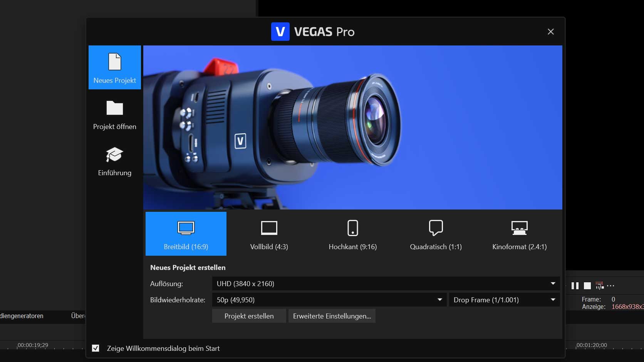Select Neues Projekt in the sidebar
Image resolution: width=644 pixels, height=362 pixels.
tap(114, 67)
